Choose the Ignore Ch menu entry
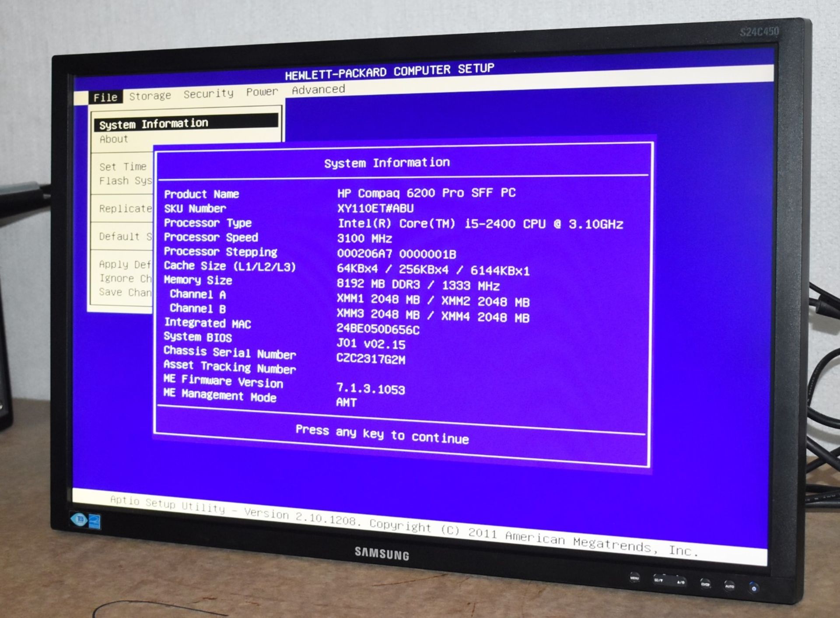The width and height of the screenshot is (840, 618). coord(126,279)
